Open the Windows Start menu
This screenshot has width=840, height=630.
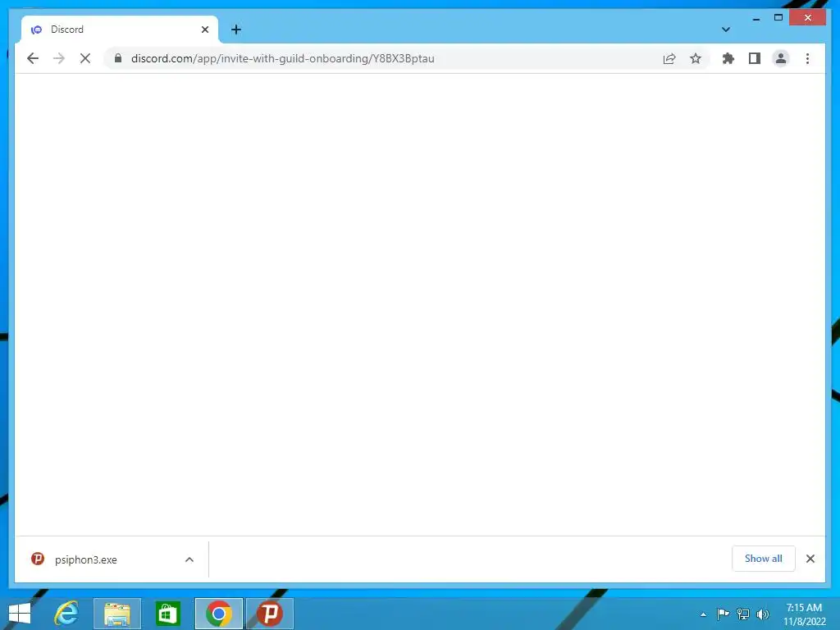20,614
